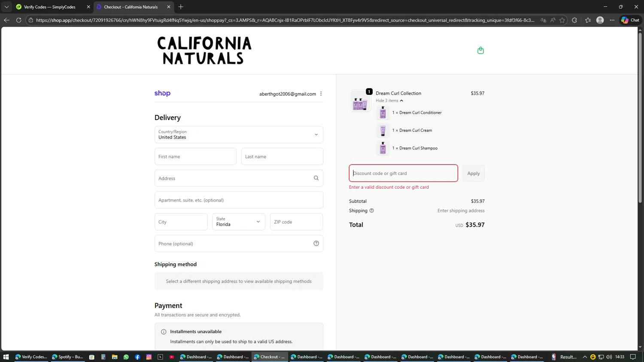The width and height of the screenshot is (644, 362).
Task: Reload the checkout page
Action: (x=18, y=20)
